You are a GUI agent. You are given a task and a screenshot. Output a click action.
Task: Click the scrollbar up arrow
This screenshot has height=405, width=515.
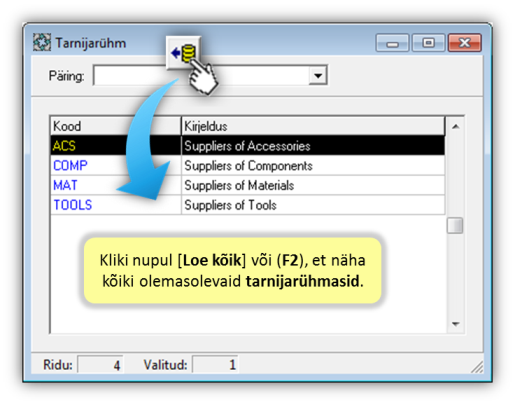click(455, 126)
